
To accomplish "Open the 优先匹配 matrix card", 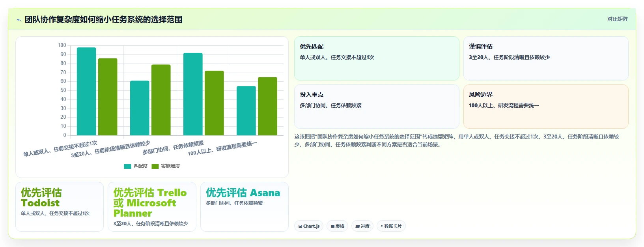I will tap(377, 58).
